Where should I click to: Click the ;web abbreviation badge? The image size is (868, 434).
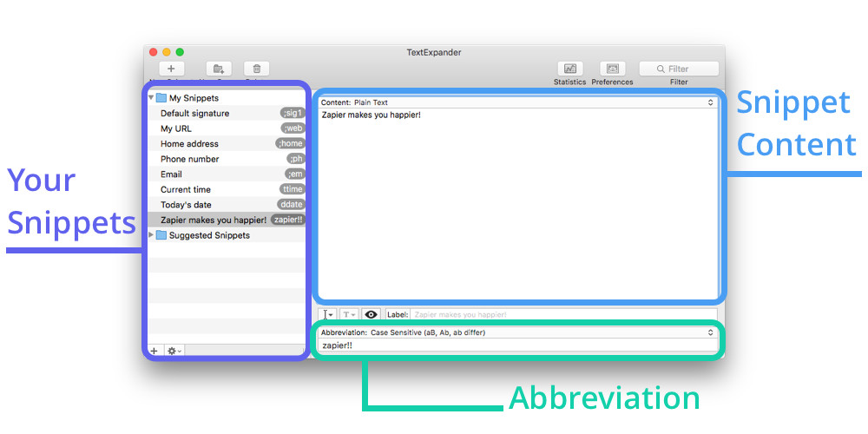tap(293, 128)
